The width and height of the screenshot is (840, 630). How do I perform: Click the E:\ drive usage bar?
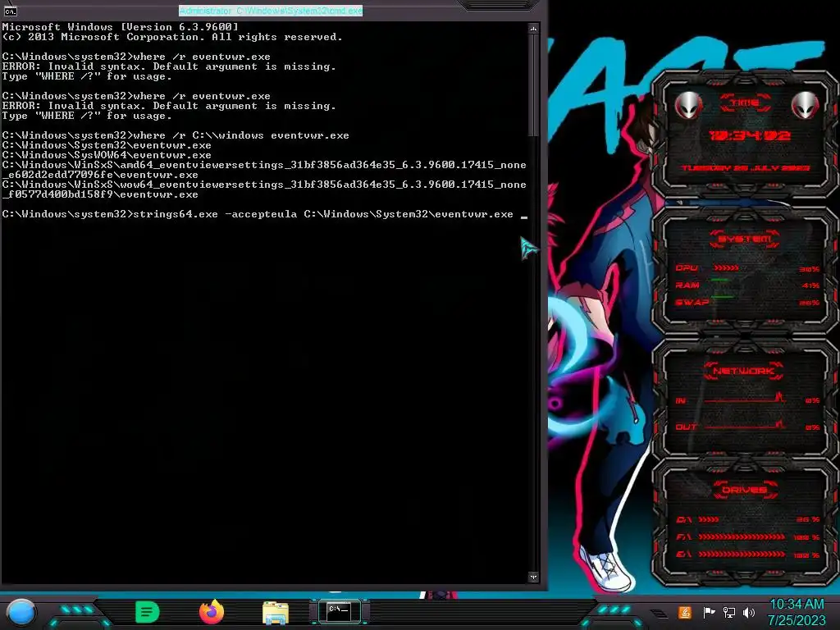coord(742,554)
